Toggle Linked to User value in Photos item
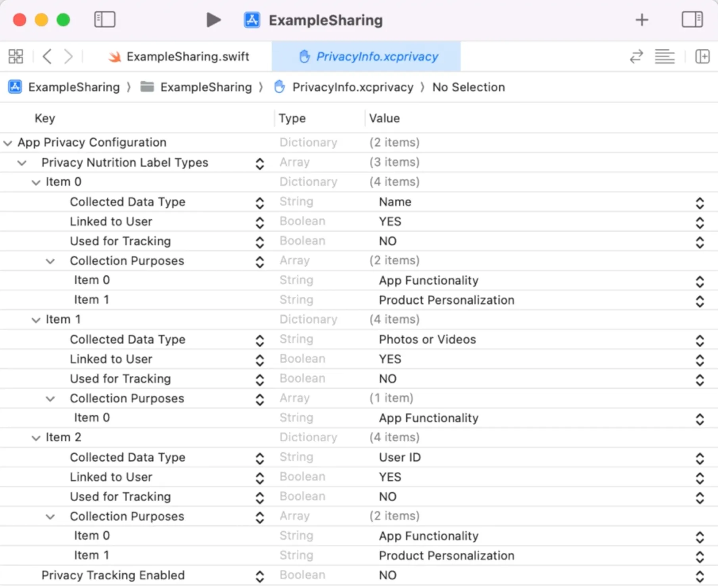The width and height of the screenshot is (718, 588). point(700,360)
